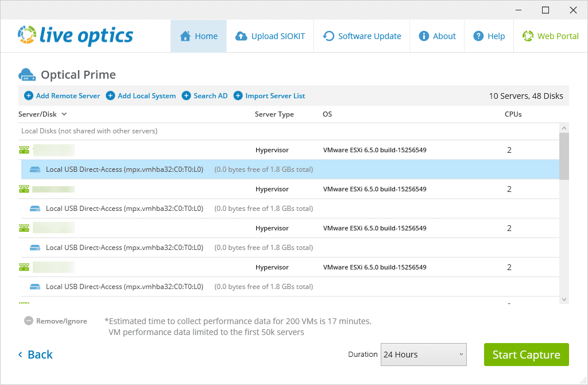The height and width of the screenshot is (385, 588).
Task: Click disk icon in highlighted USB row
Action: pos(35,170)
